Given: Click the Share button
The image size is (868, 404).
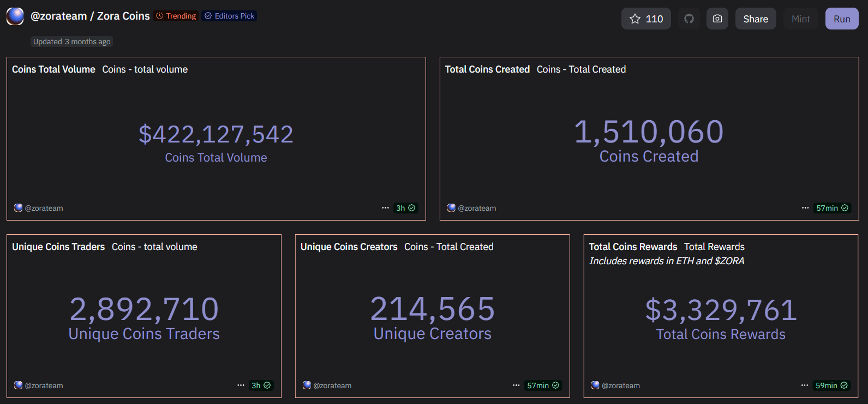Looking at the screenshot, I should (x=756, y=19).
